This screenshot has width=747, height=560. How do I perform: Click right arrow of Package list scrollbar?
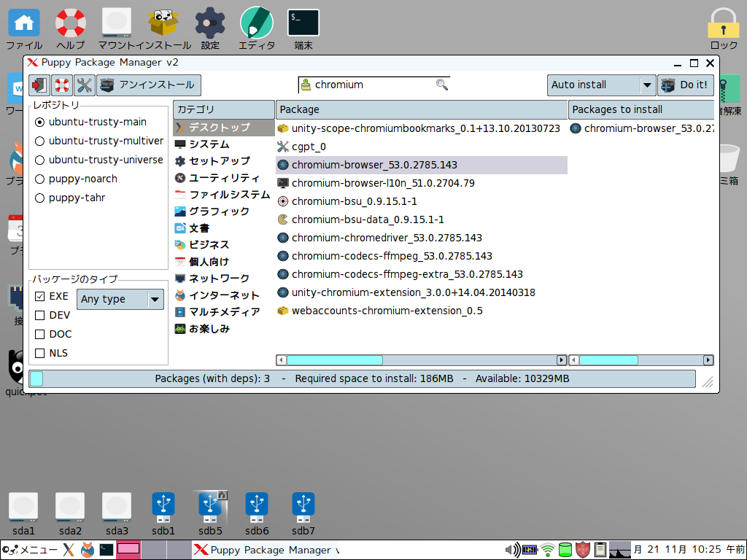tap(562, 360)
